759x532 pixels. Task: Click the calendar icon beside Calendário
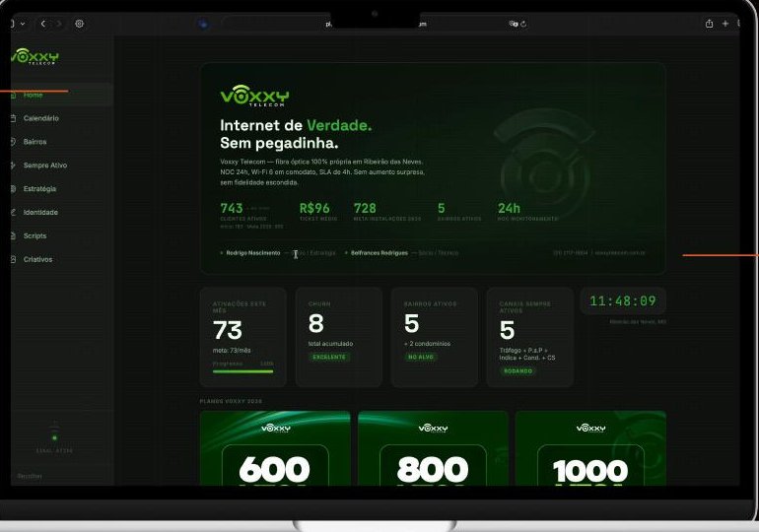coord(13,118)
